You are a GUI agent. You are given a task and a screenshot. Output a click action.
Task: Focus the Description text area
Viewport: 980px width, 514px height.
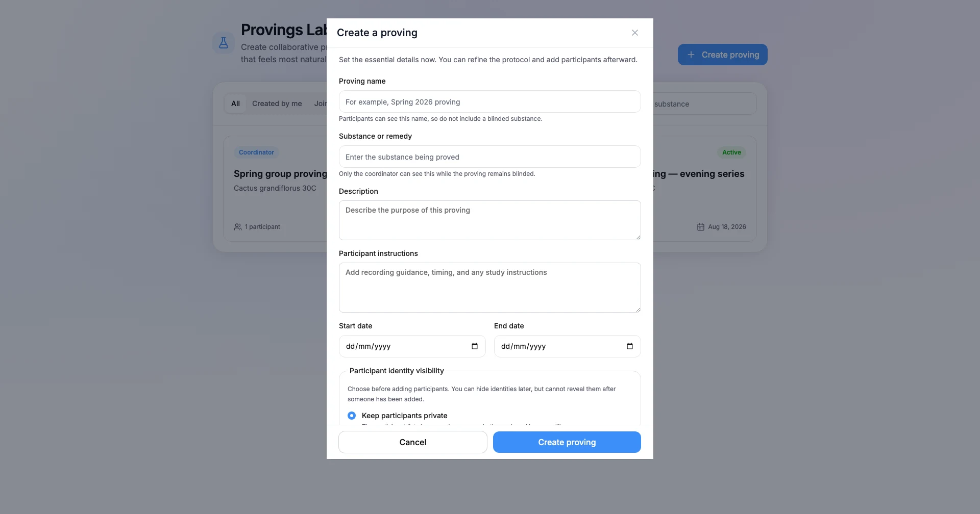(490, 220)
